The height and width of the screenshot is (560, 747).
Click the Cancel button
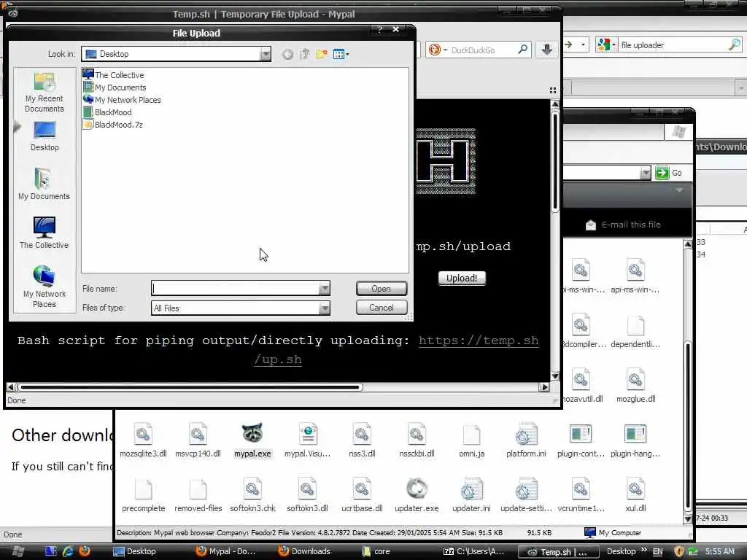click(381, 308)
